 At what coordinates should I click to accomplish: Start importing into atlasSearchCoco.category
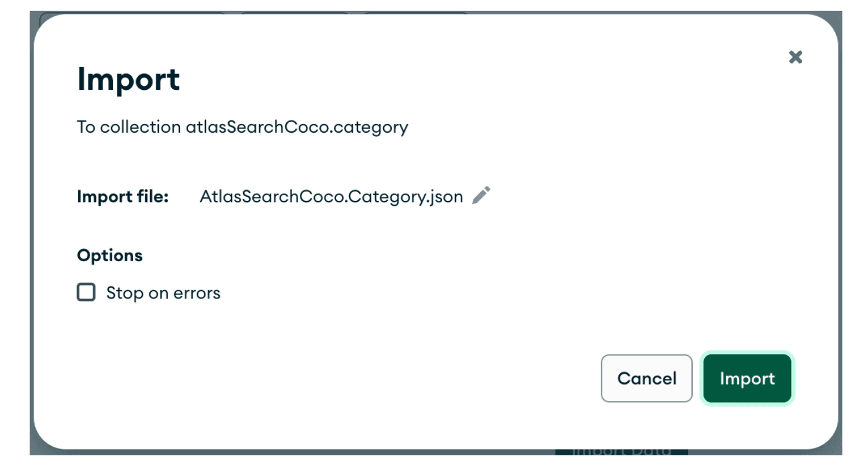coord(746,378)
